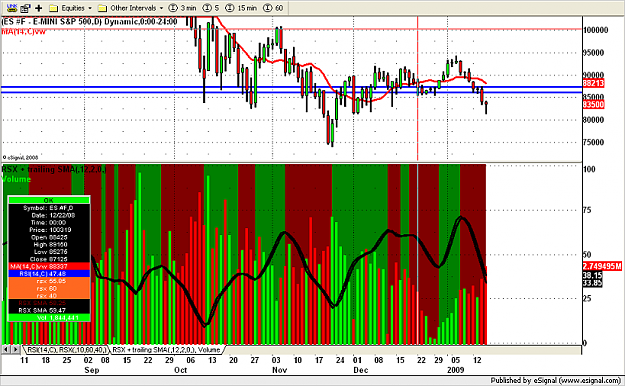The height and width of the screenshot is (386, 625).
Task: Set interval to 3 min
Action: (183, 8)
